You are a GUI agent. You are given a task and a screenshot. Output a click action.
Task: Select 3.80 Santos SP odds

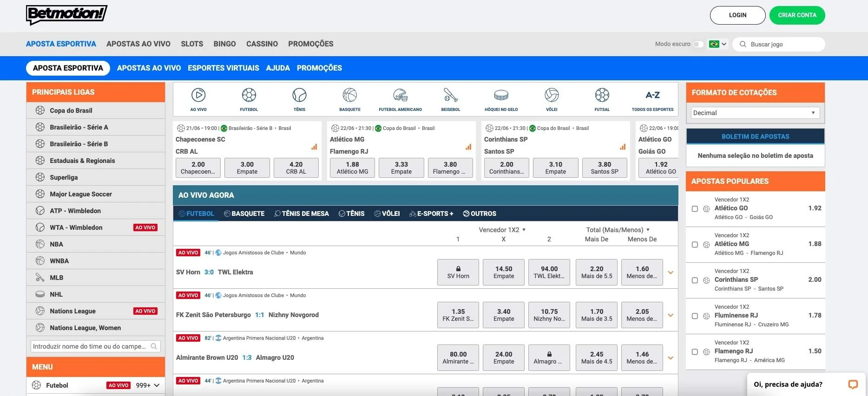pyautogui.click(x=605, y=168)
